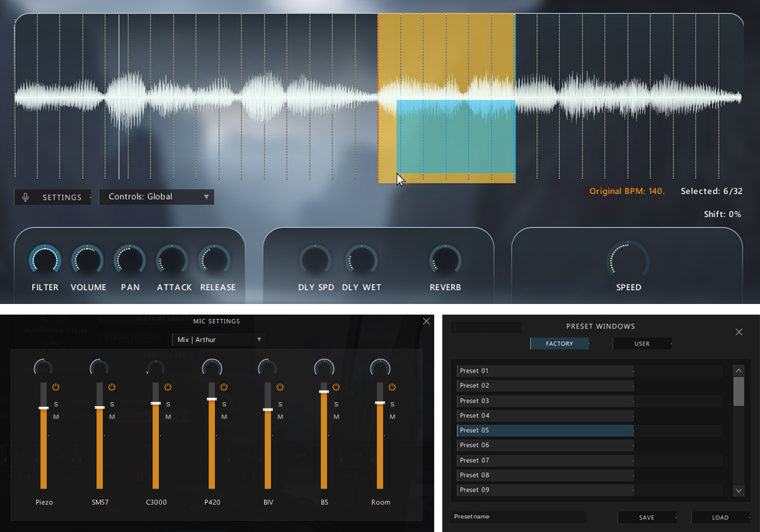
Task: Adjust the RELEASE knob
Action: tap(214, 260)
